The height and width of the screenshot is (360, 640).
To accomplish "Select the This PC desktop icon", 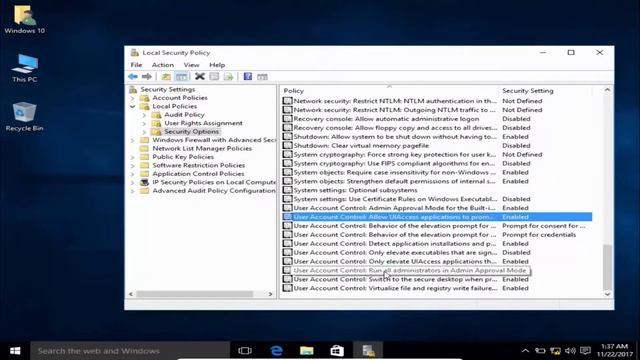I will click(24, 68).
